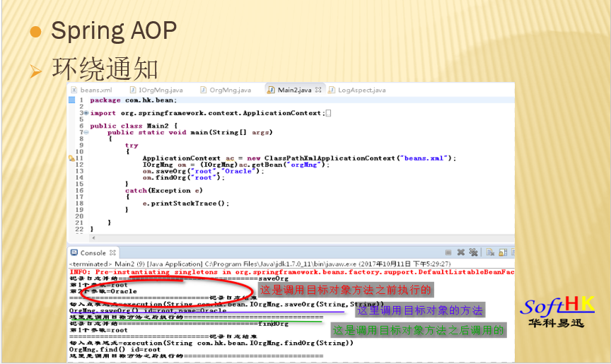Click the 'om.saveOrg' call on line 13
Screen dimensions: 611x364
point(204,171)
